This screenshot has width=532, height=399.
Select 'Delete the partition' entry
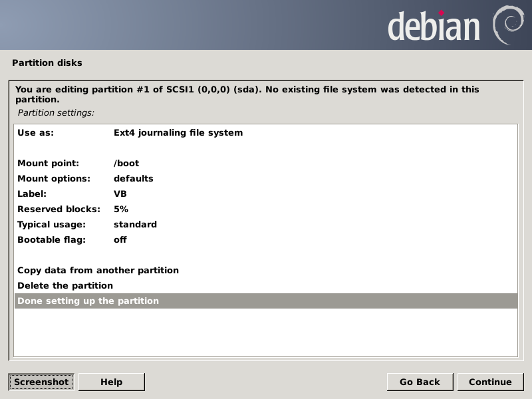[x=65, y=285]
